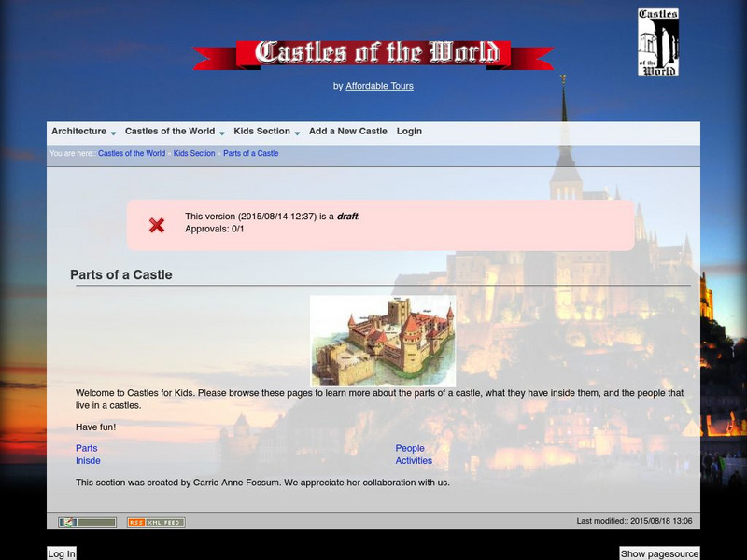
Task: Select Login in the navigation bar
Action: pyautogui.click(x=409, y=131)
